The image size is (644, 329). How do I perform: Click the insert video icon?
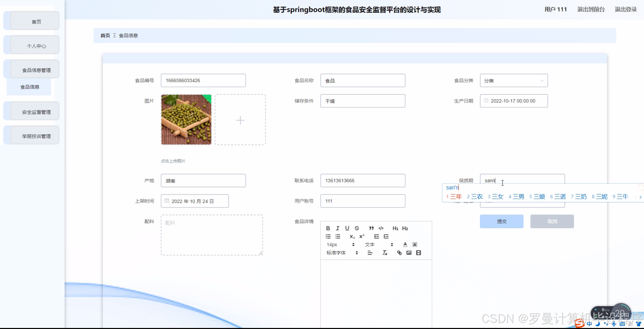(x=418, y=253)
